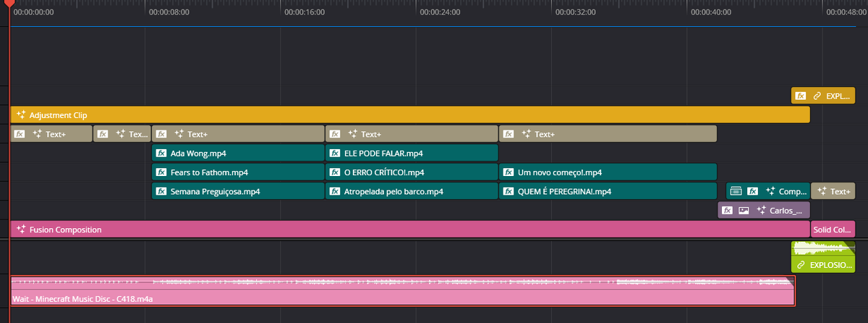The height and width of the screenshot is (323, 868).
Task: Select the Solid Col... clip
Action: pos(833,230)
